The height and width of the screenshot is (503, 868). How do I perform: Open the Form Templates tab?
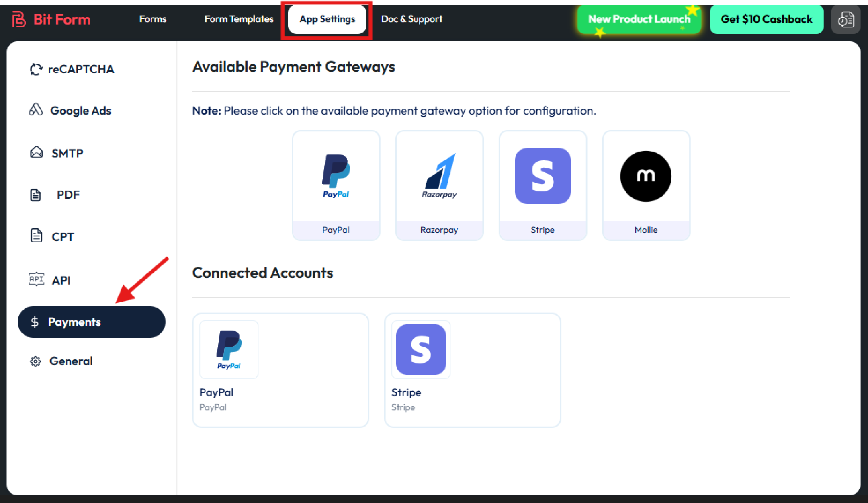[239, 19]
